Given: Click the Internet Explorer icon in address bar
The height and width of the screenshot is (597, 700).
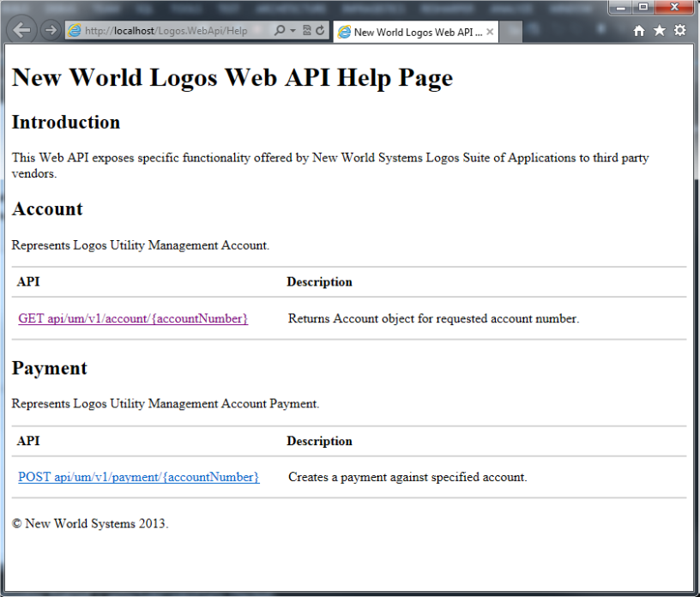Looking at the screenshot, I should click(x=75, y=31).
